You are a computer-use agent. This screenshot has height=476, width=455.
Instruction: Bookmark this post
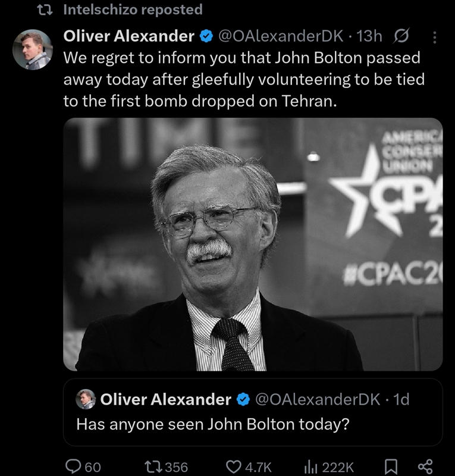coord(390,467)
